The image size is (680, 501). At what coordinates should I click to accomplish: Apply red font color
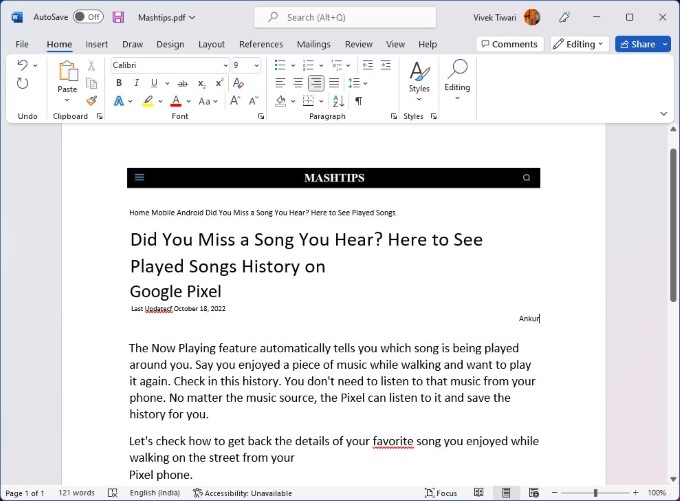(176, 101)
